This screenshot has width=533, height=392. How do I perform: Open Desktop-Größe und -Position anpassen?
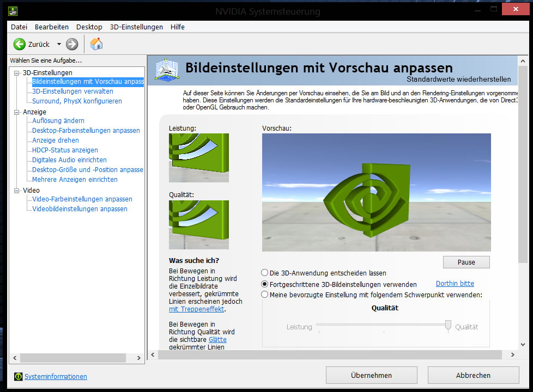point(88,170)
